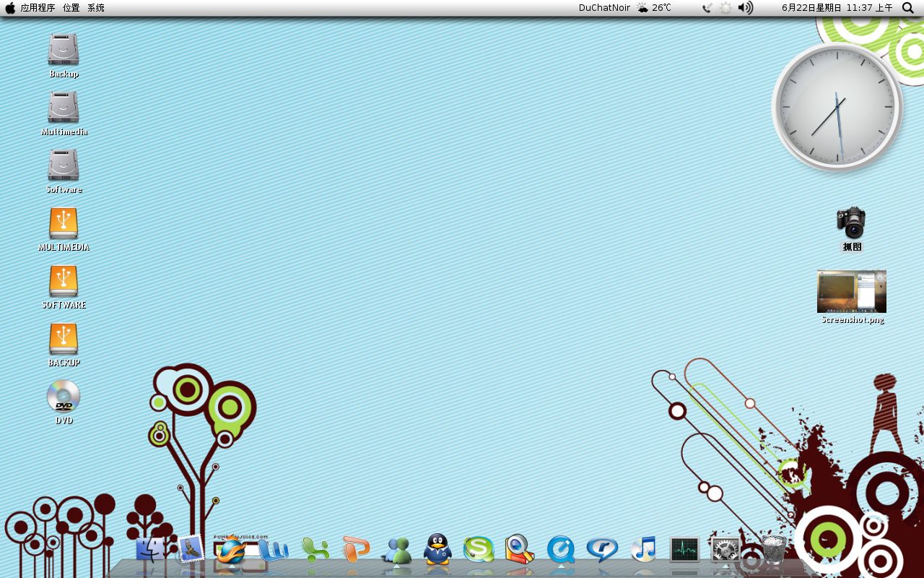Open the 位置 menu
The width and height of the screenshot is (924, 578).
71,7
